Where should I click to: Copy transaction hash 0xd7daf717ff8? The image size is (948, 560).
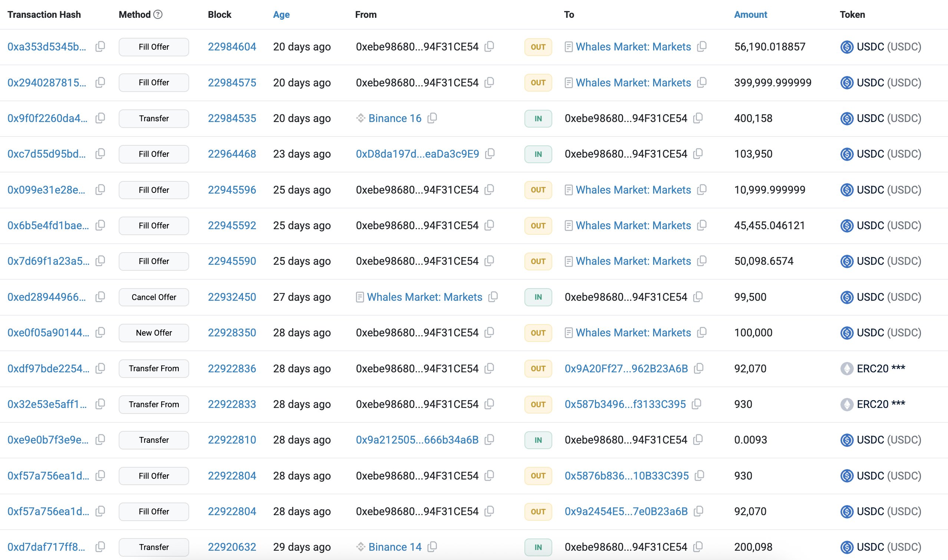pos(100,547)
